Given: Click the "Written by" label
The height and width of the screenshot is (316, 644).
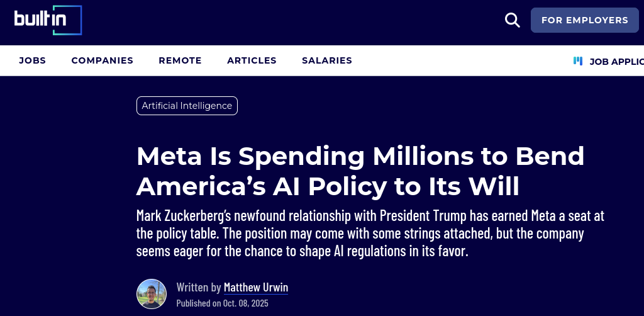Looking at the screenshot, I should [199, 288].
